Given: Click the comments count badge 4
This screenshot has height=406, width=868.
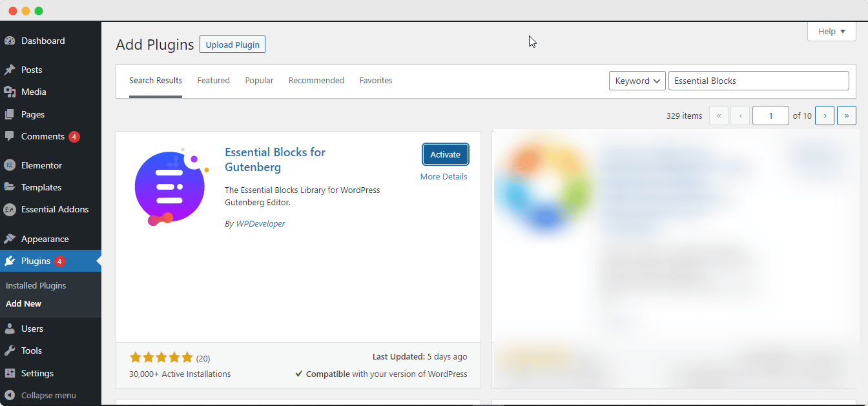Looking at the screenshot, I should coord(74,137).
